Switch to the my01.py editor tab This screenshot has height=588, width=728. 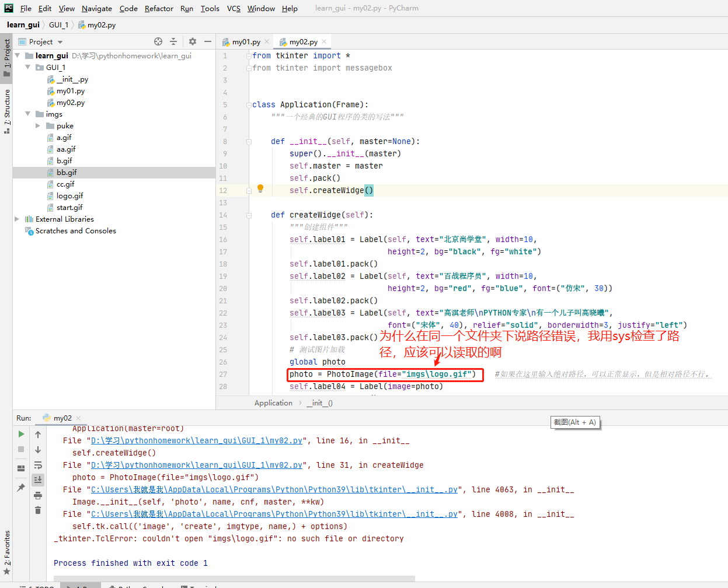(x=246, y=41)
